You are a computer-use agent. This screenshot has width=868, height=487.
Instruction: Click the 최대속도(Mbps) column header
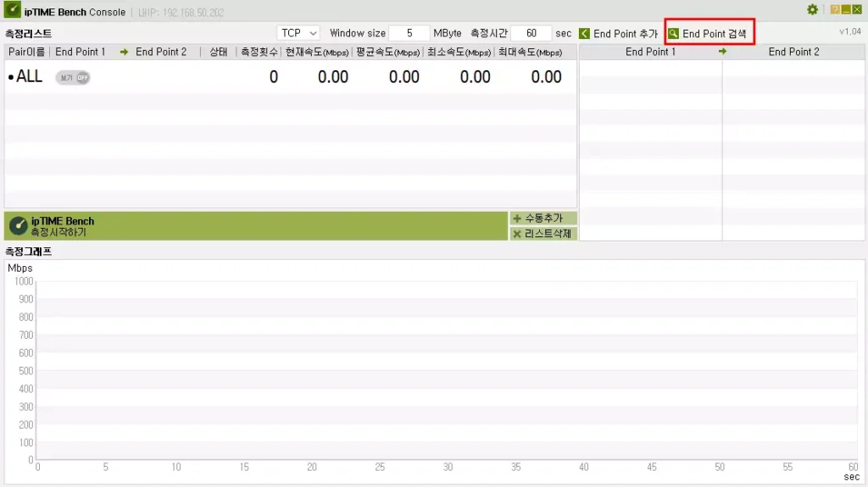point(531,52)
